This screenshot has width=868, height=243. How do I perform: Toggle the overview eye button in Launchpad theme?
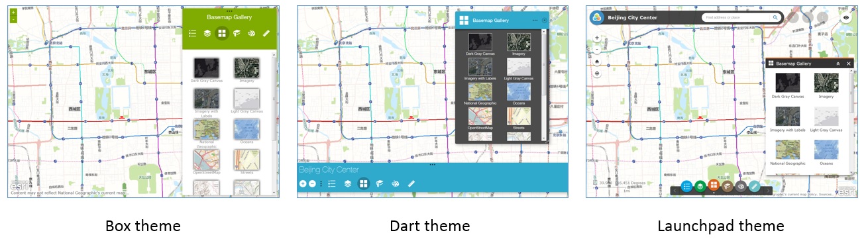tap(846, 18)
